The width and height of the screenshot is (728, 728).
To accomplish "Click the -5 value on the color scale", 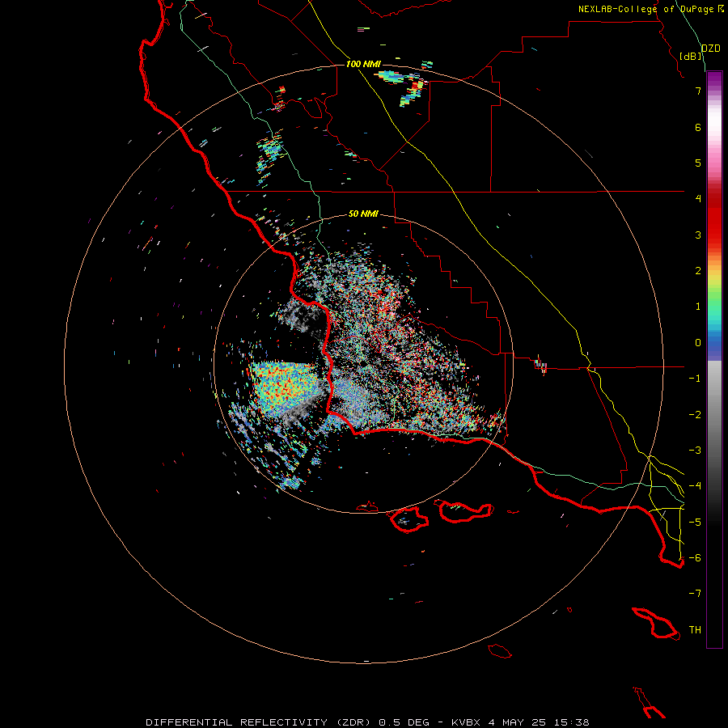I will (x=695, y=523).
